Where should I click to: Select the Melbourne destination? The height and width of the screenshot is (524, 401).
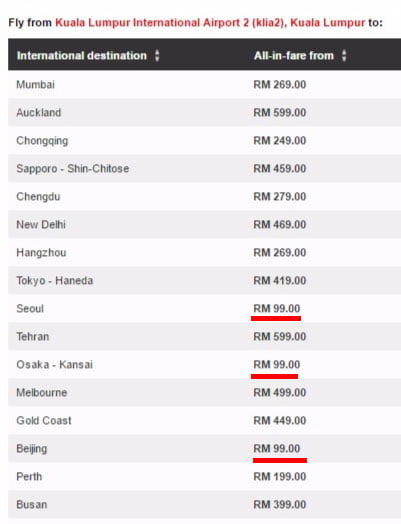click(42, 393)
